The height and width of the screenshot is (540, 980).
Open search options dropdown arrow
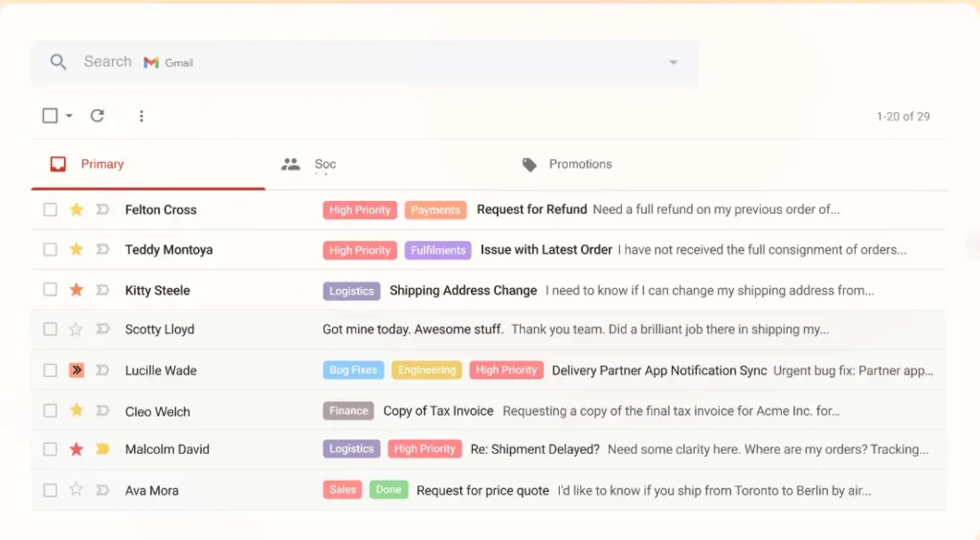673,62
